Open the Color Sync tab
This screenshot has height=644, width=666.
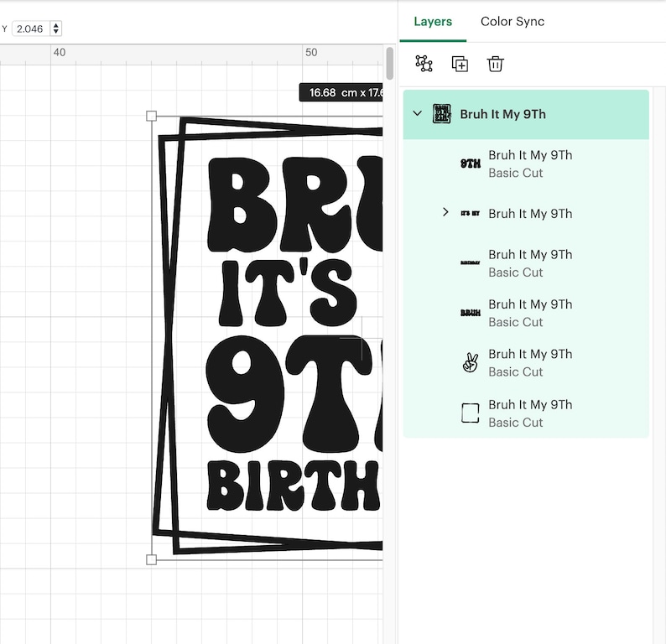513,21
